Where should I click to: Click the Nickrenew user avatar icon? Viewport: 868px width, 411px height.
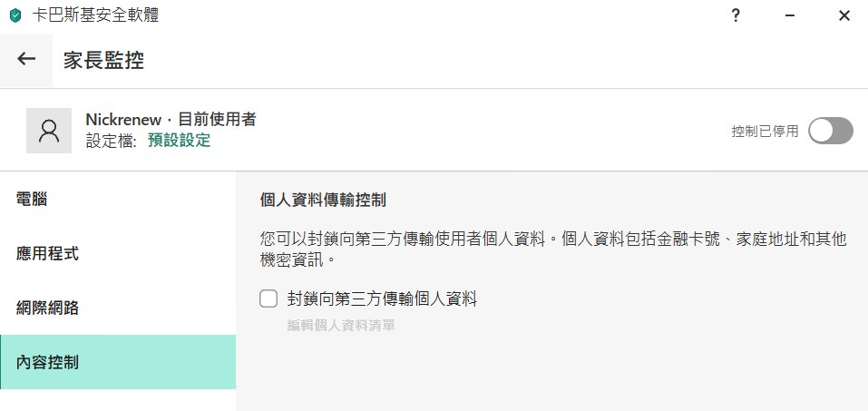(49, 131)
